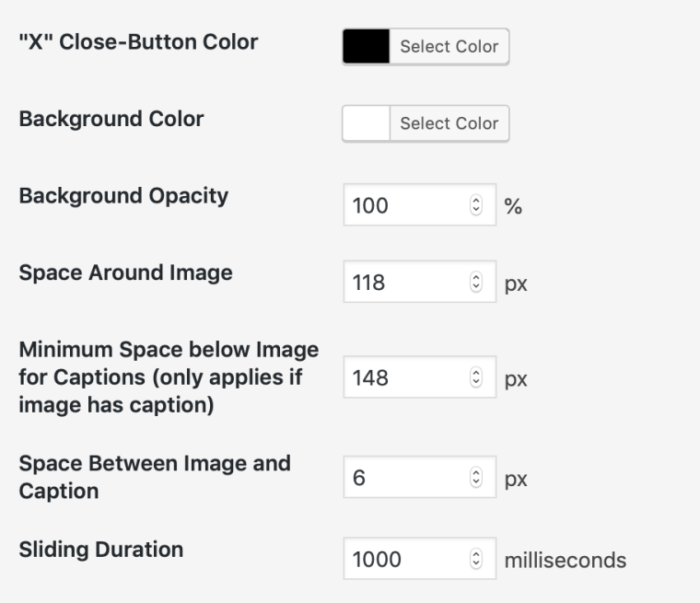
Task: Click the Sliding Duration number field
Action: point(405,560)
